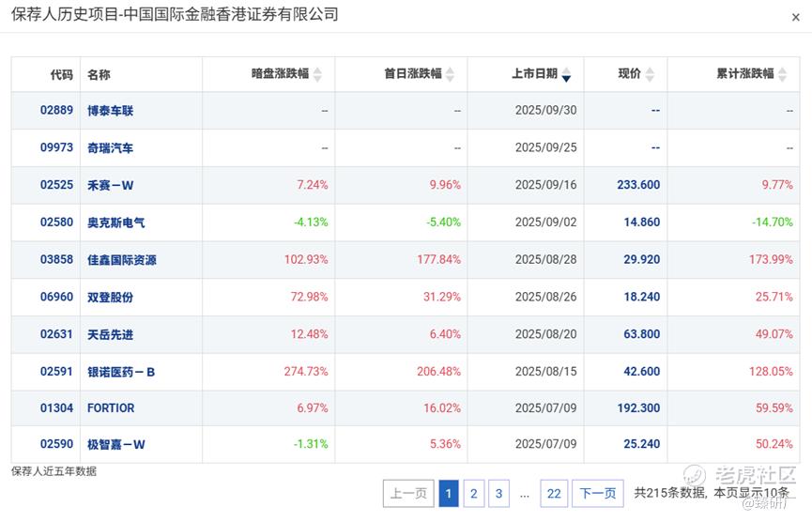Select 双登股份 price 18.240
Screen dimensions: 812x522
coord(642,297)
